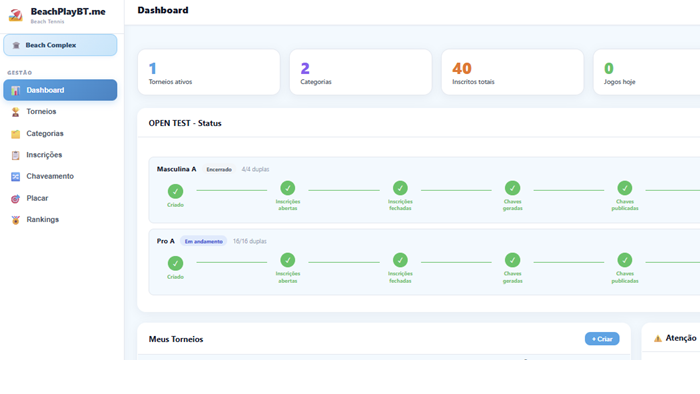Image resolution: width=700 pixels, height=394 pixels.
Task: Click the OPEN TEST - Status heading
Action: (x=185, y=123)
